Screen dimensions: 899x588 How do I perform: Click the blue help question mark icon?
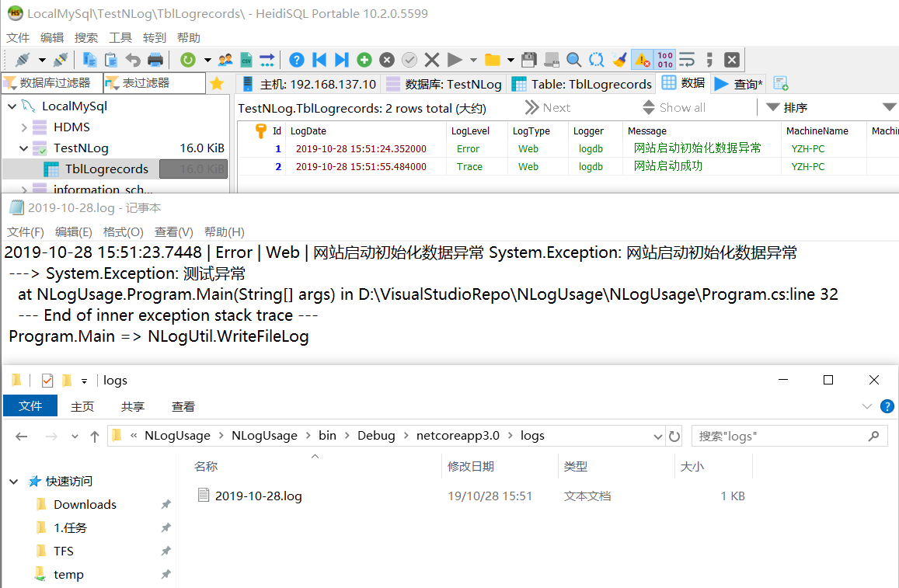[x=296, y=60]
